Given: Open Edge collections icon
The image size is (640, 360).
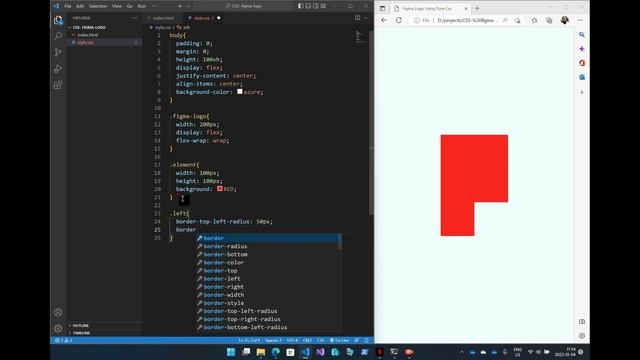Looking at the screenshot, I should point(549,20).
